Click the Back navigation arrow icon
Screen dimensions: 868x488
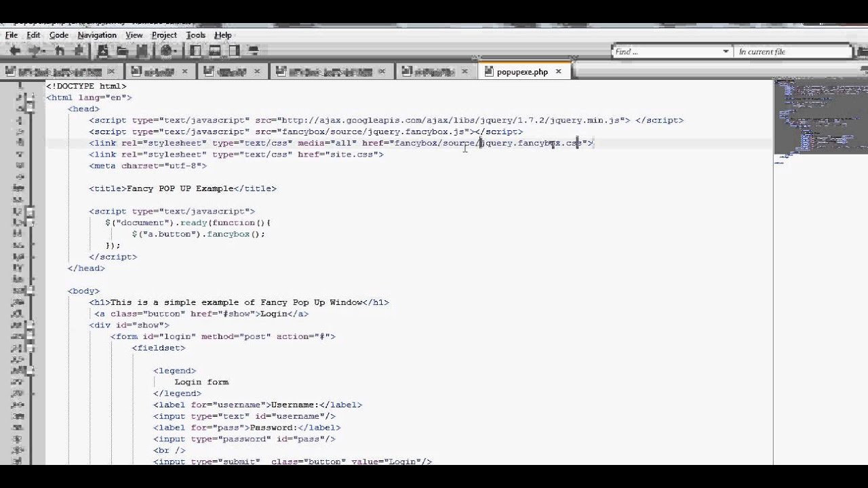[15, 51]
